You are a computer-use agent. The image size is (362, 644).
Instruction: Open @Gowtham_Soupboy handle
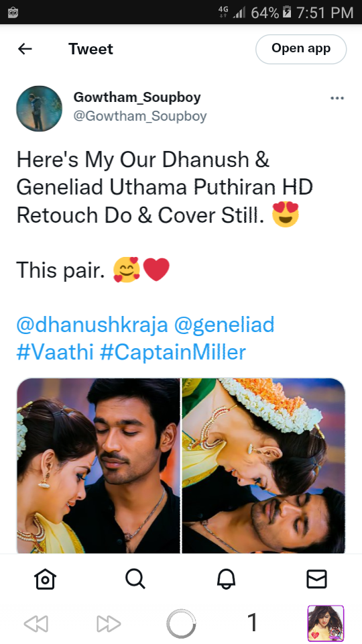click(x=140, y=116)
